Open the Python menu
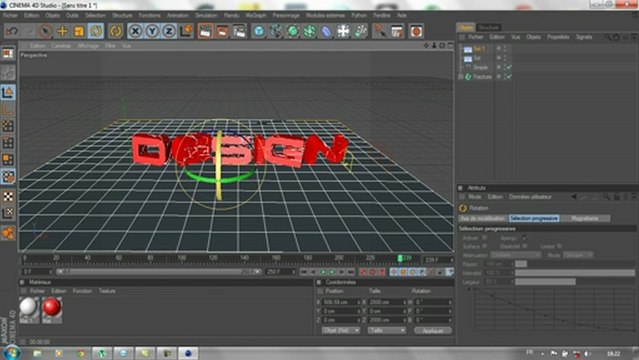The image size is (639, 360). point(359,15)
